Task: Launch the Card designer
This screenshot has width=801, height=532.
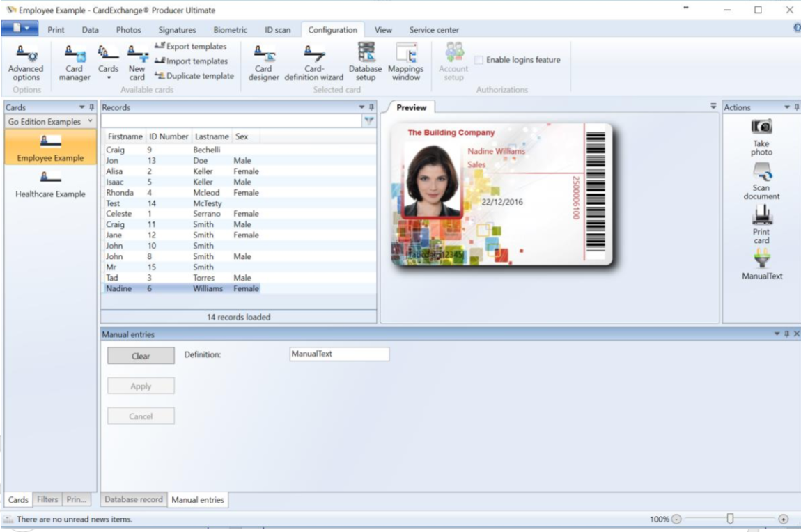Action: (x=263, y=63)
